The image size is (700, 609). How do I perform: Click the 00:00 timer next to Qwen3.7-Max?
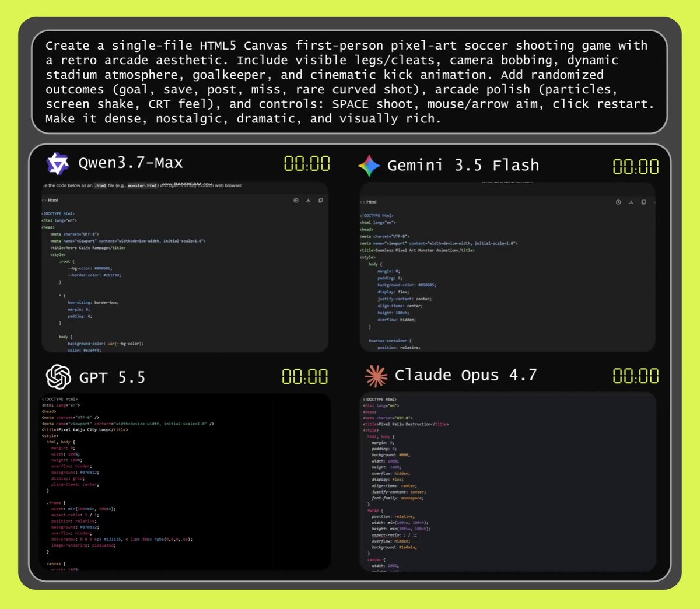[307, 163]
